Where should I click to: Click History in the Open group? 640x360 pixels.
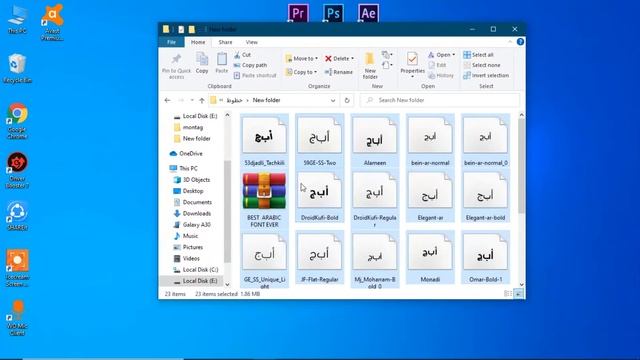(441, 76)
